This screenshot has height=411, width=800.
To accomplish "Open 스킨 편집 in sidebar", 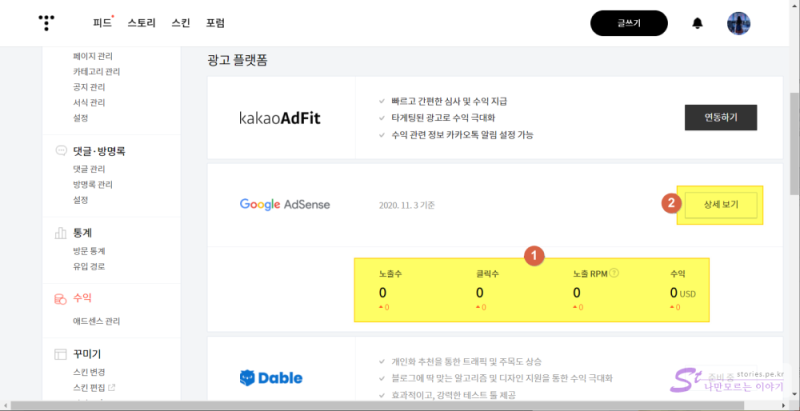I will tap(89, 388).
